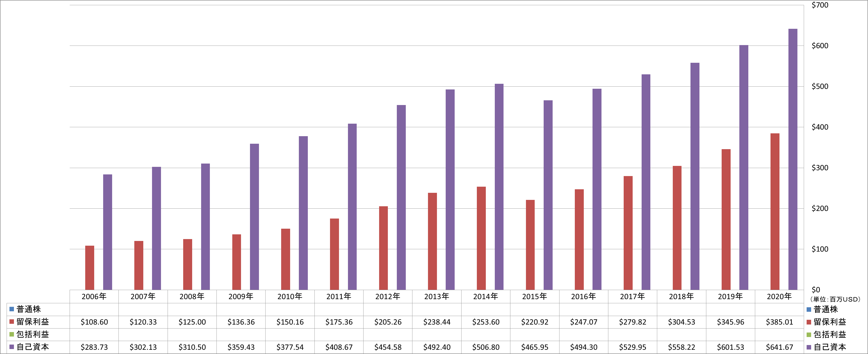
Task: Click the 2012年 column header
Action: pyautogui.click(x=388, y=296)
